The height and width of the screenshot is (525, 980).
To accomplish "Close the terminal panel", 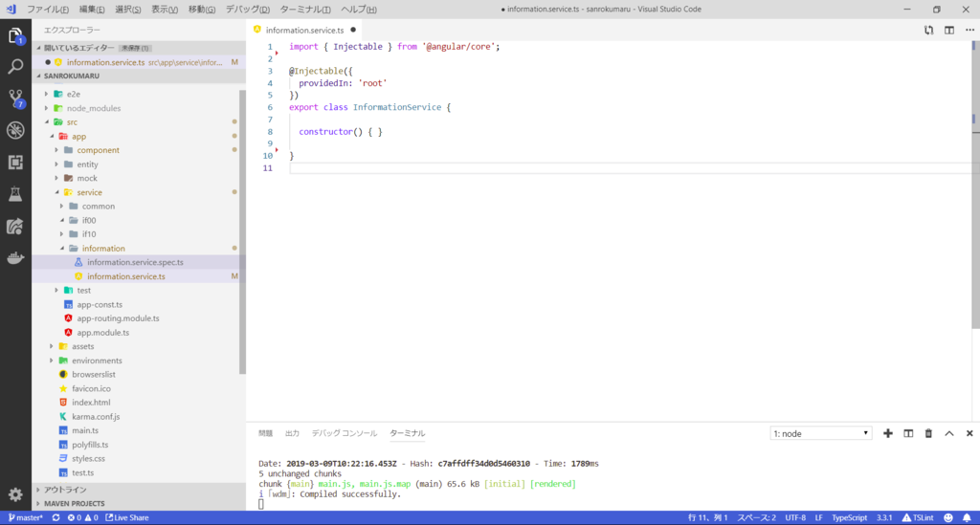I will pyautogui.click(x=969, y=433).
